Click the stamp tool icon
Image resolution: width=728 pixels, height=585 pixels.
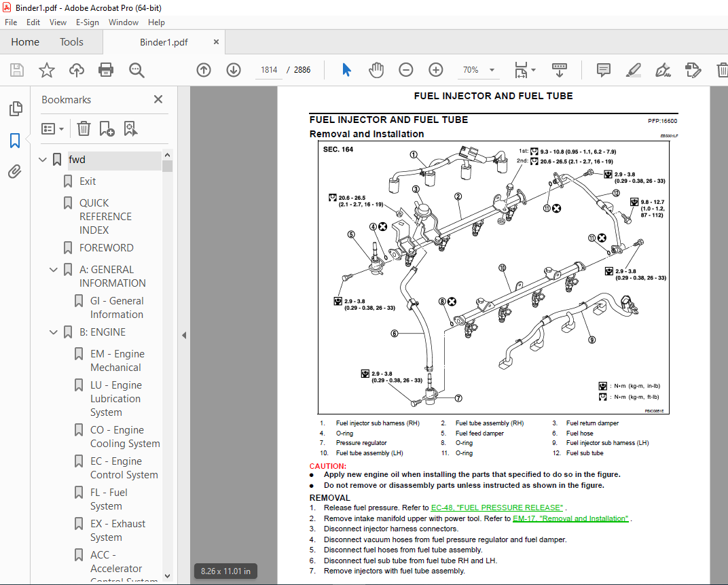693,70
